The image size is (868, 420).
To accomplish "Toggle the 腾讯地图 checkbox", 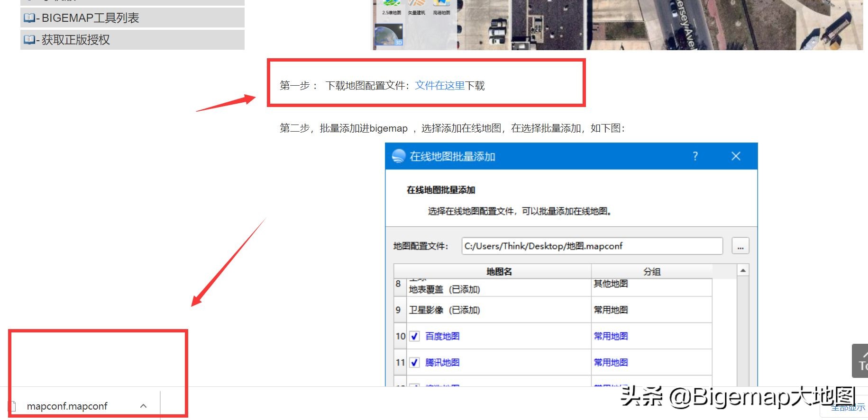I will (415, 363).
